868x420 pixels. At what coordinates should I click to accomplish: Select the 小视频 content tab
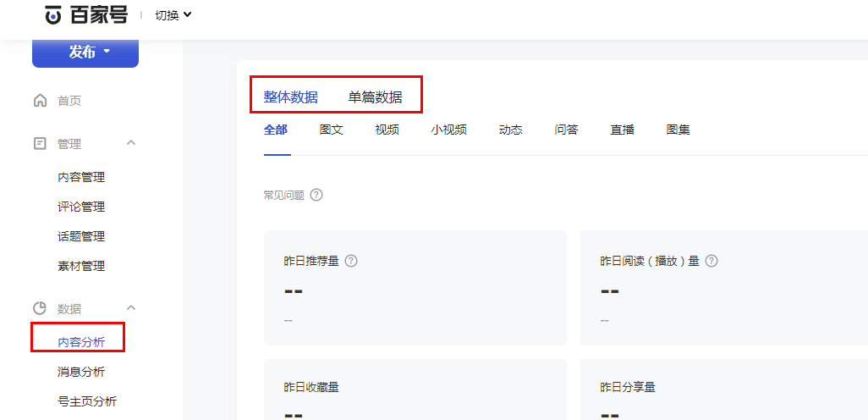pos(449,130)
